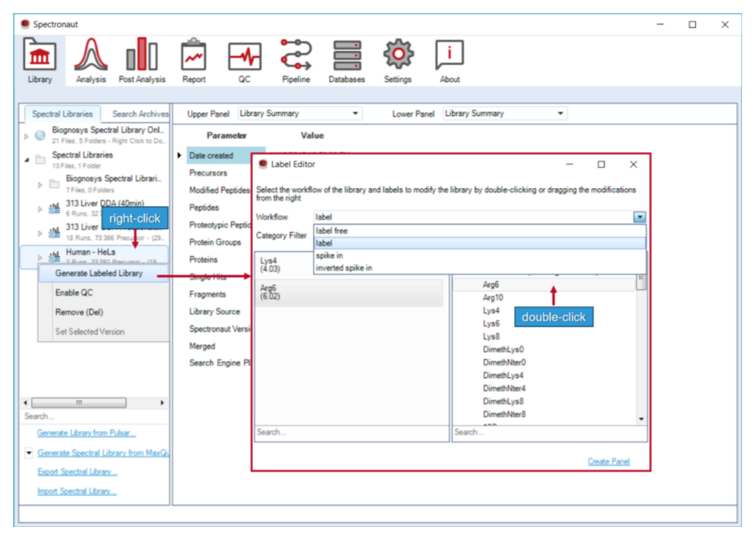Viewport: 756px width, 541px height.
Task: Switch to the Spectral Libraries tab
Action: click(x=62, y=114)
